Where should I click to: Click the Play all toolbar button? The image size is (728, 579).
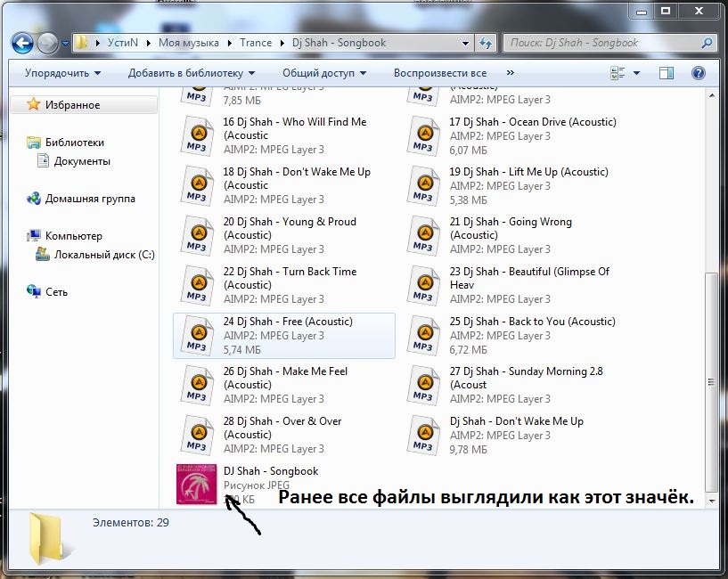pyautogui.click(x=439, y=73)
